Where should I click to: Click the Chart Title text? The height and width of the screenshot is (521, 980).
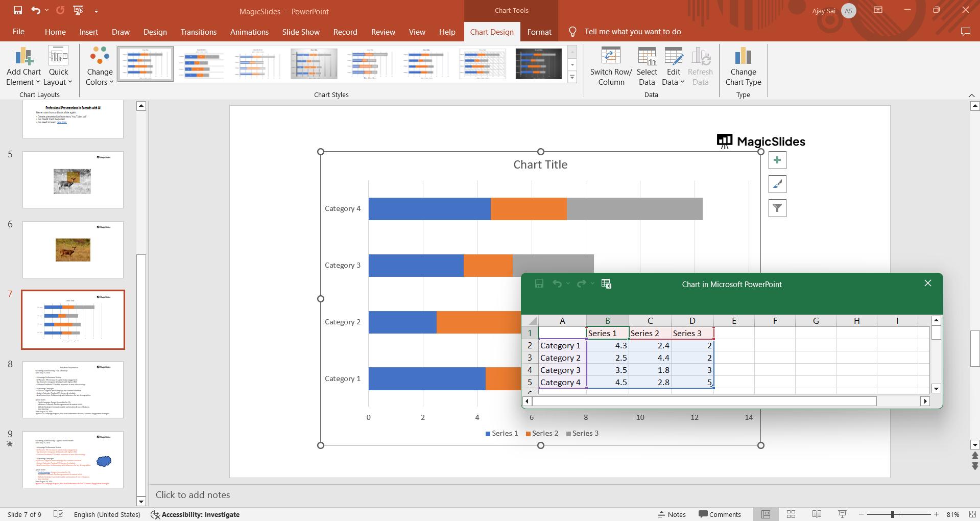click(540, 164)
